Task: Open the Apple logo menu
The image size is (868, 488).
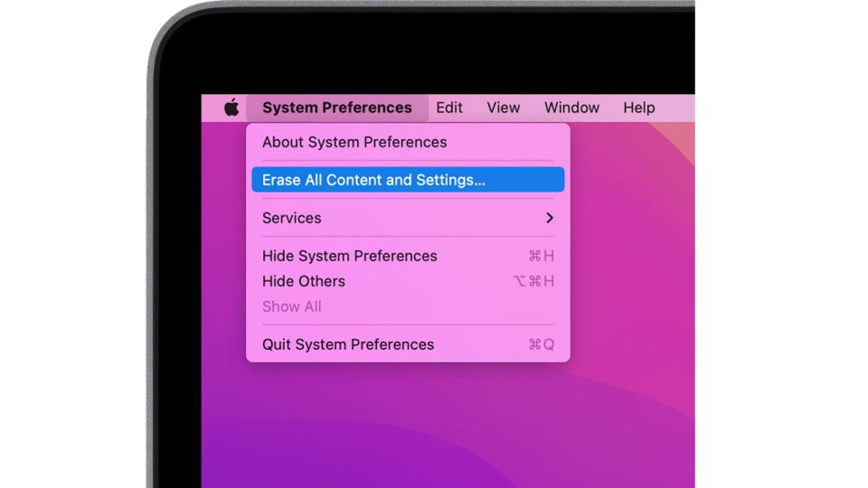Action: click(231, 108)
